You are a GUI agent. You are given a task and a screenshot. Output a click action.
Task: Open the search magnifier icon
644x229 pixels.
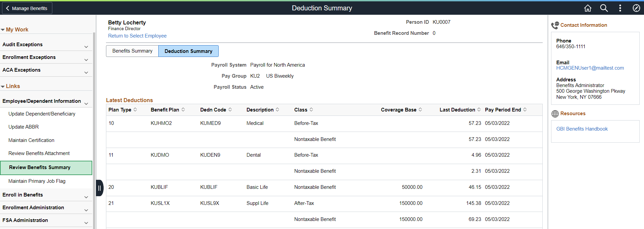click(604, 8)
